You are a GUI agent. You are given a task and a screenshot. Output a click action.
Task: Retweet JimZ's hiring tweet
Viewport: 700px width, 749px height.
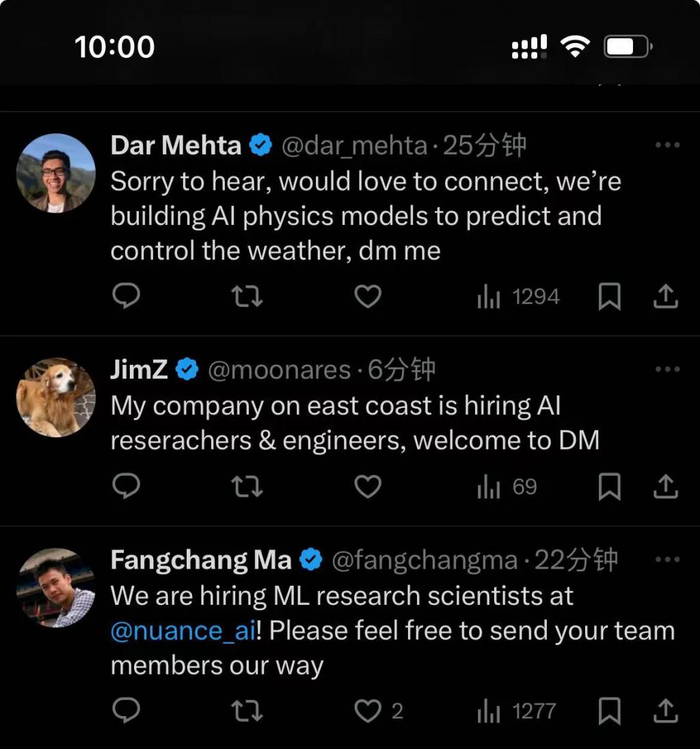tap(247, 487)
